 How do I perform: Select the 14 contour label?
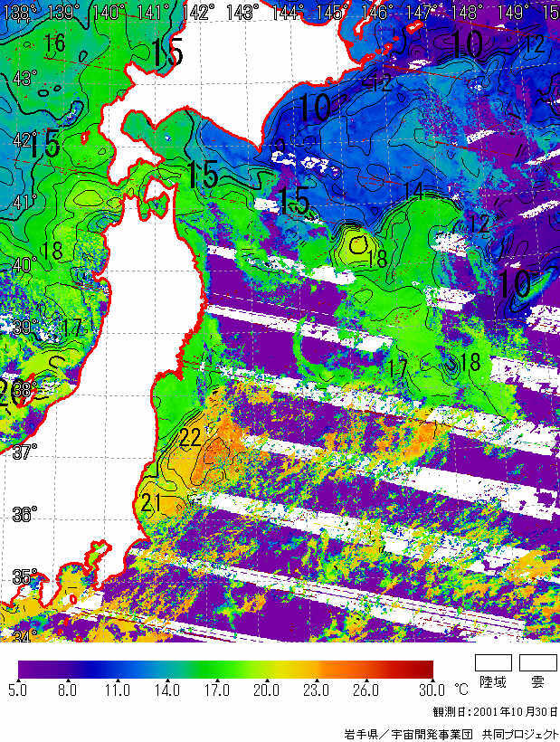click(413, 192)
